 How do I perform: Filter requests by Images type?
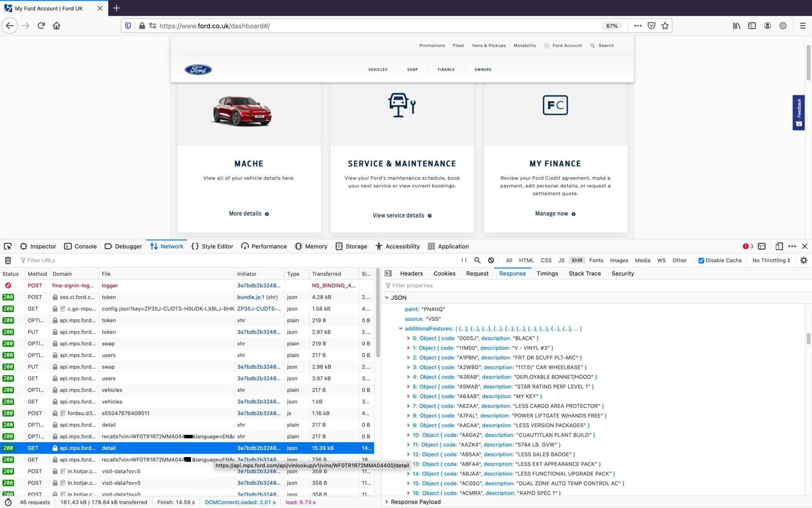(x=619, y=260)
